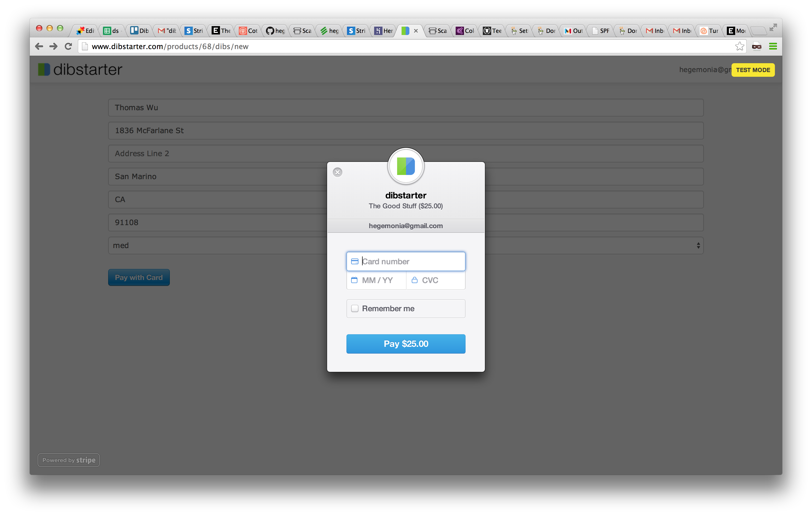Switch to the Trello 'Dib' tab

139,31
